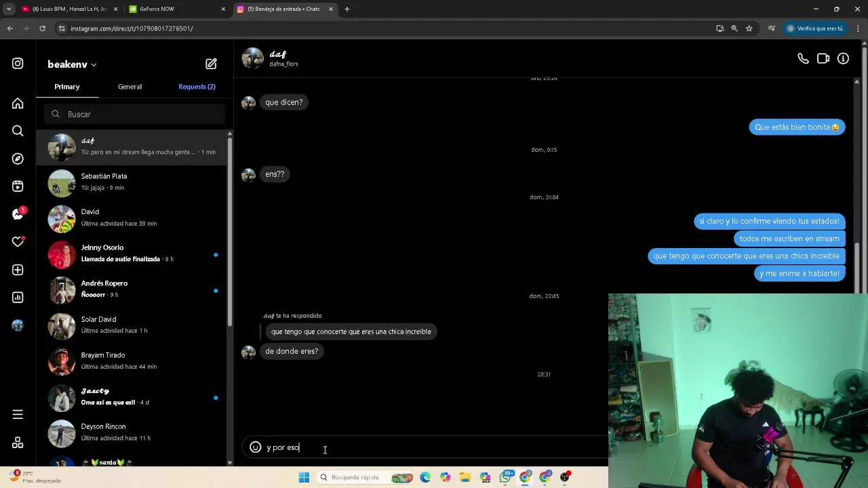Image resolution: width=868 pixels, height=488 pixels.
Task: Click the Verifica que eres tú button
Action: [814, 28]
